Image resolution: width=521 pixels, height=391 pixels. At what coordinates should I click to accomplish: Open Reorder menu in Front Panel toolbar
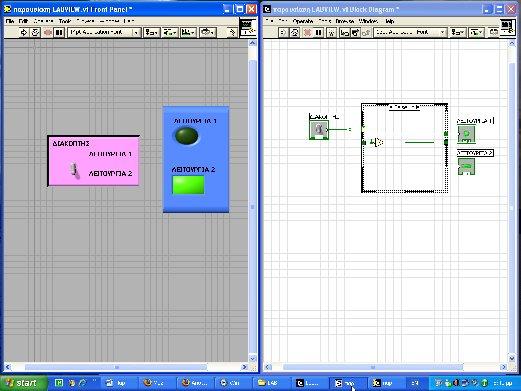[208, 32]
